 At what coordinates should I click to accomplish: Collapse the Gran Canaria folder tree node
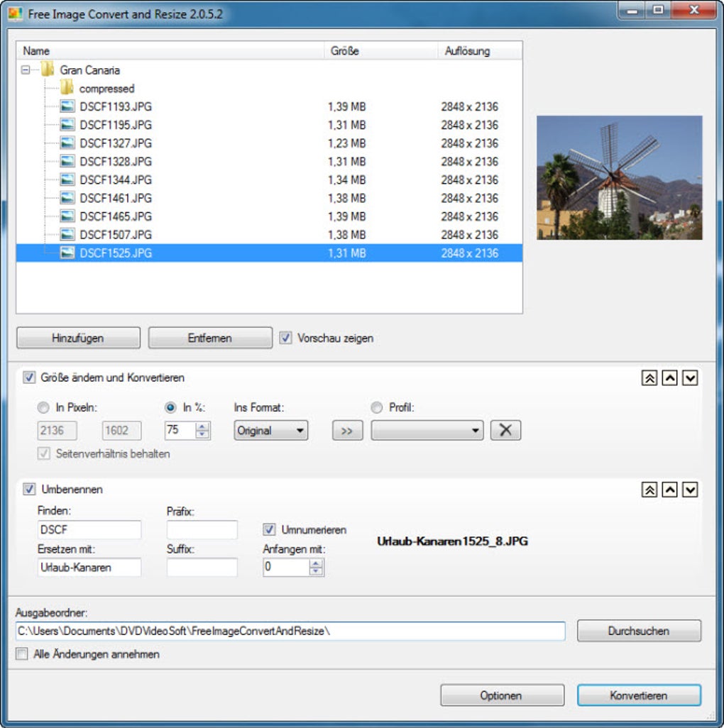(26, 70)
